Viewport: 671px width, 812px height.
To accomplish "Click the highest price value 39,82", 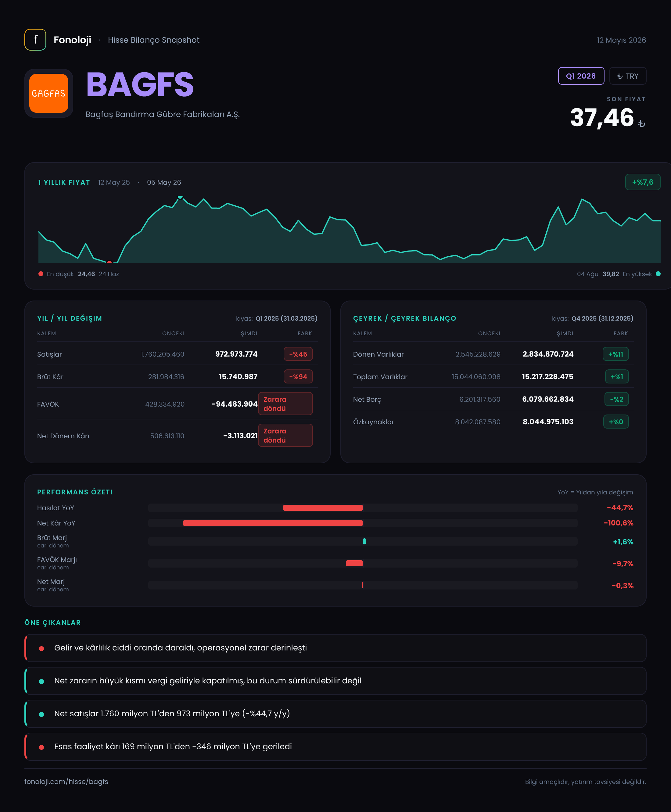I will (611, 274).
